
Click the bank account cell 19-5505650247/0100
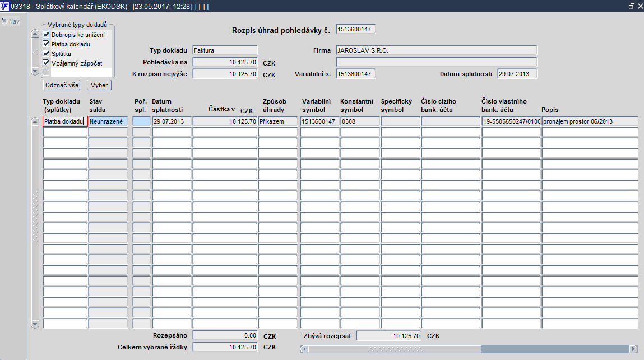pos(511,121)
